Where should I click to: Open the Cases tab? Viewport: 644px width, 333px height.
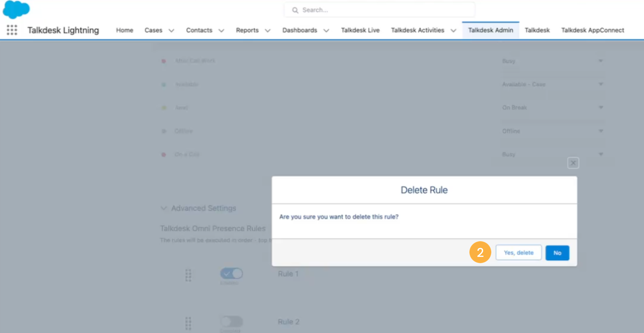pos(153,30)
